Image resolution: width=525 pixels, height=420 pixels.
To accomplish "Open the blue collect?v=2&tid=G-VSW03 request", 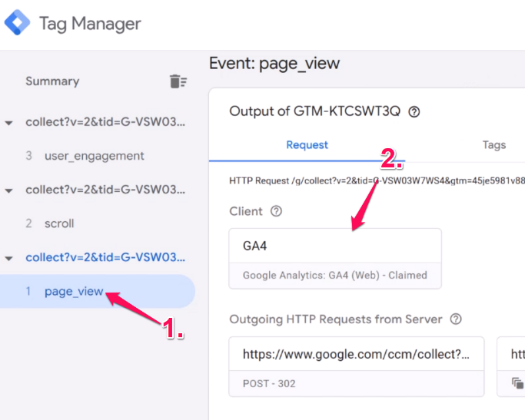I will 105,257.
